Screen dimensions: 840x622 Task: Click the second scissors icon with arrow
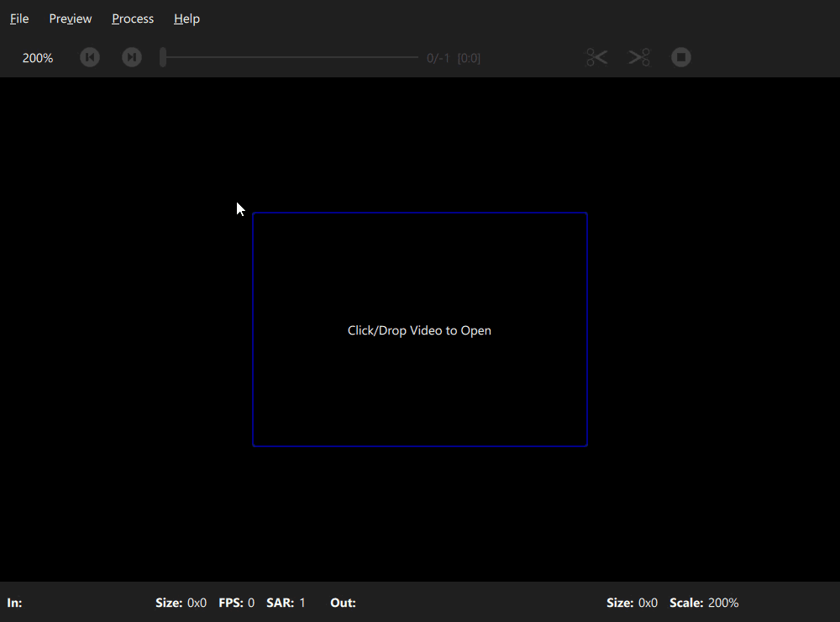pyautogui.click(x=640, y=57)
